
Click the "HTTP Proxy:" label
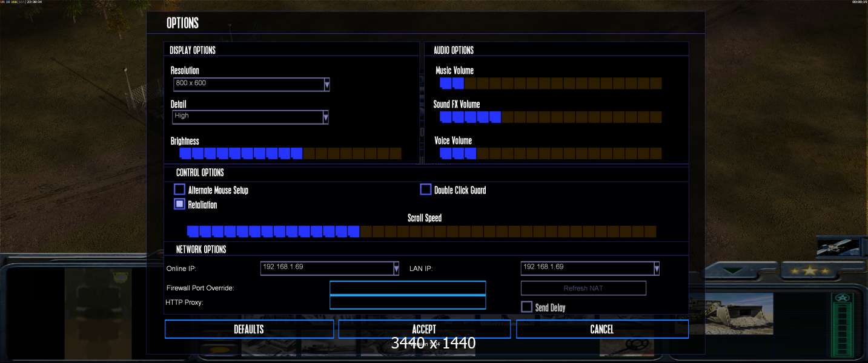[x=184, y=302]
